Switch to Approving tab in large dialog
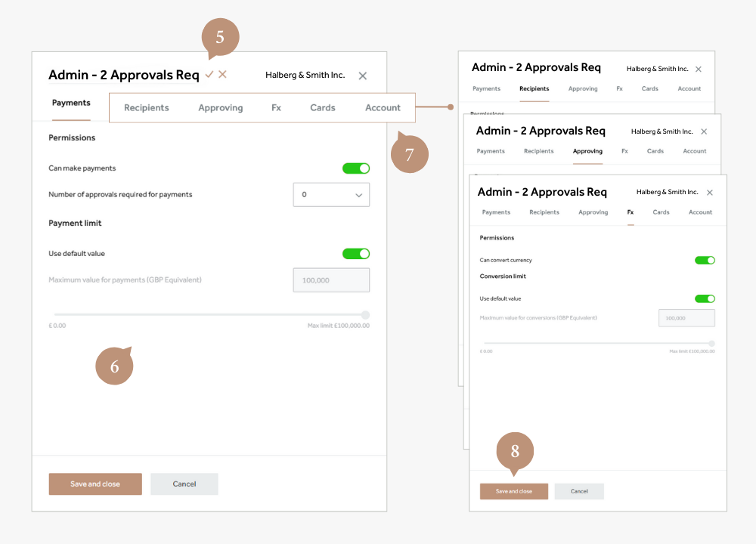This screenshot has height=544, width=756. coord(220,107)
